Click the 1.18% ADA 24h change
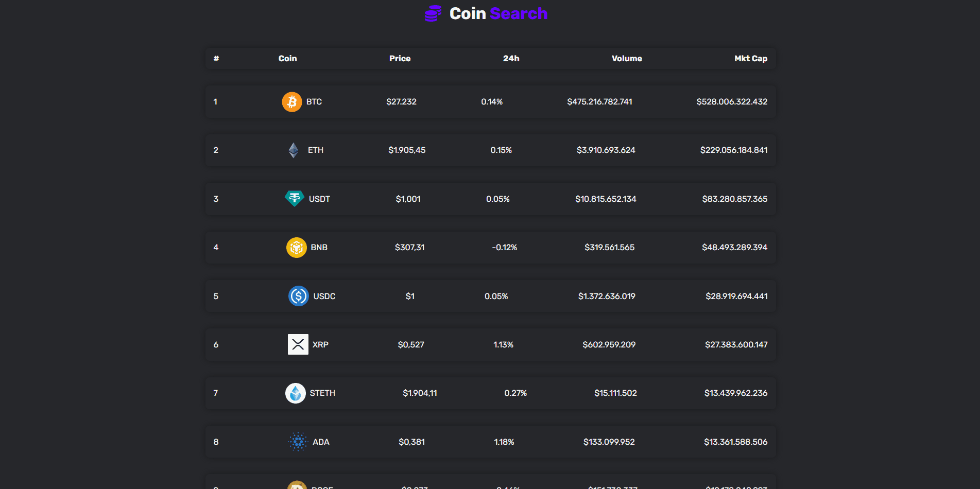980x489 pixels. (504, 442)
